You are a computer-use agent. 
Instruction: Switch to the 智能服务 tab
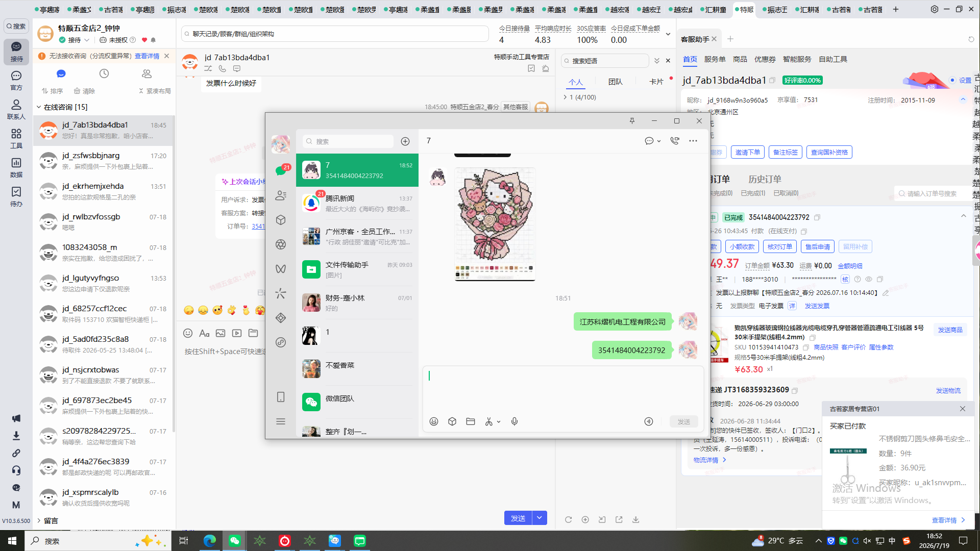coord(797,59)
